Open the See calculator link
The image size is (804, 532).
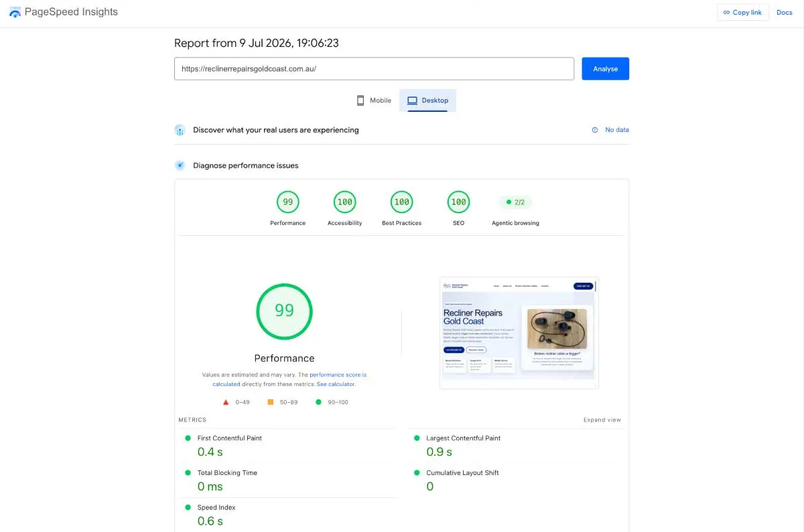[336, 384]
